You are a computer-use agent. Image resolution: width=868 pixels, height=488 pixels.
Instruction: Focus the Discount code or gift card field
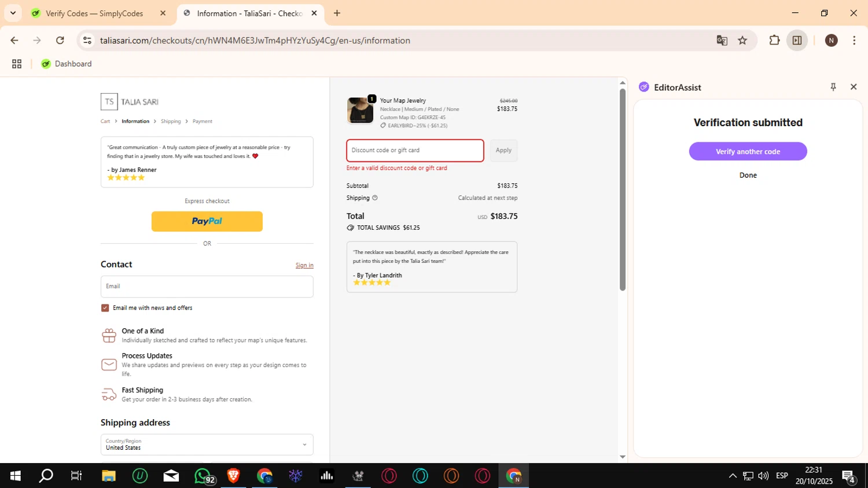click(x=415, y=151)
